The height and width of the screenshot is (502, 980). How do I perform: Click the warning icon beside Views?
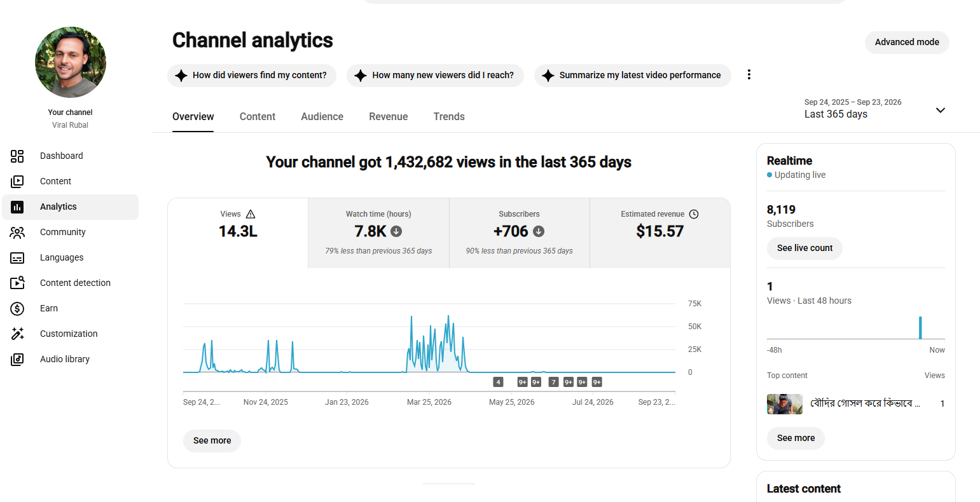coord(251,214)
